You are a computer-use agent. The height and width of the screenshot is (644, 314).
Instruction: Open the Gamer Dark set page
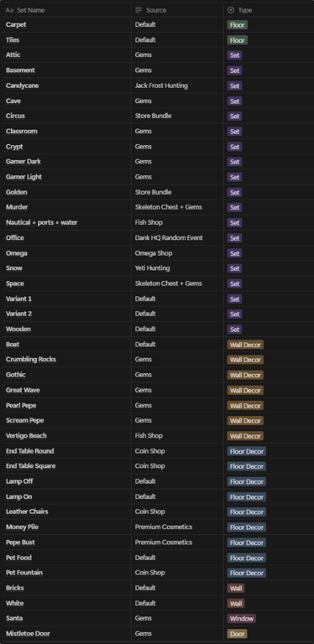(x=23, y=161)
